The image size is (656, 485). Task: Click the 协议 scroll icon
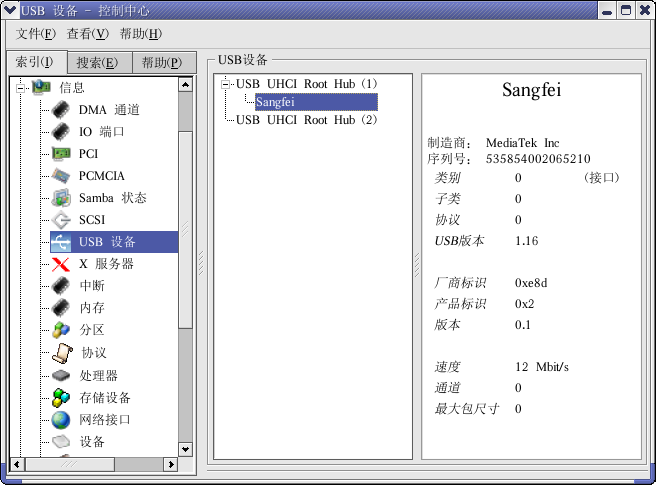point(62,353)
